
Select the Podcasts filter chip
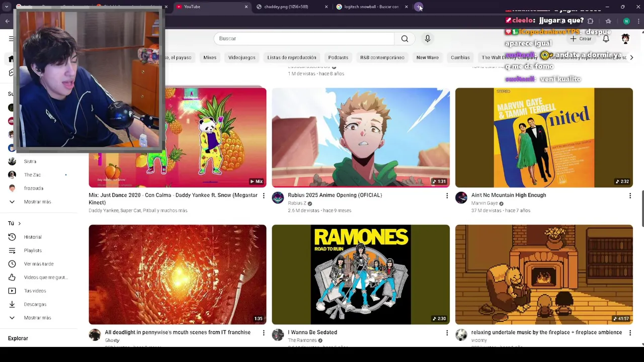[338, 57]
